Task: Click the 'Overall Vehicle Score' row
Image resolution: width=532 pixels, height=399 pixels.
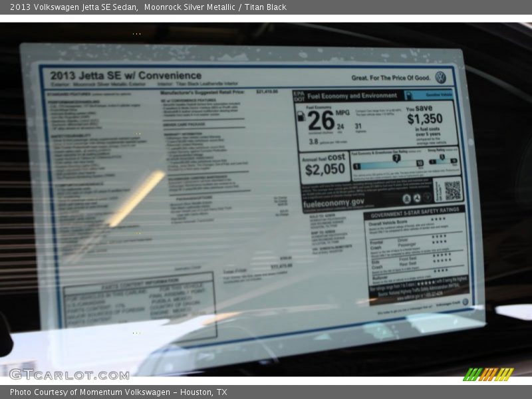Action: (416, 224)
